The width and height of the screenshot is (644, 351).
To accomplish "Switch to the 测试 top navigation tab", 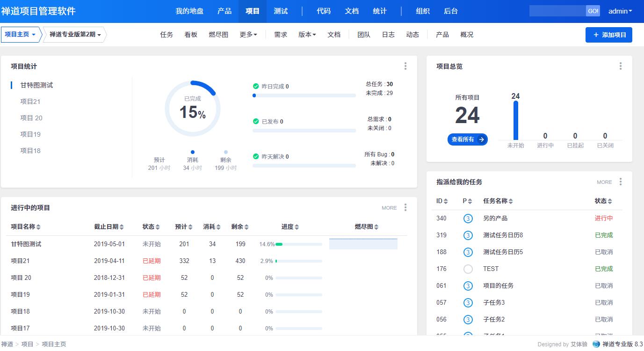I will (281, 11).
